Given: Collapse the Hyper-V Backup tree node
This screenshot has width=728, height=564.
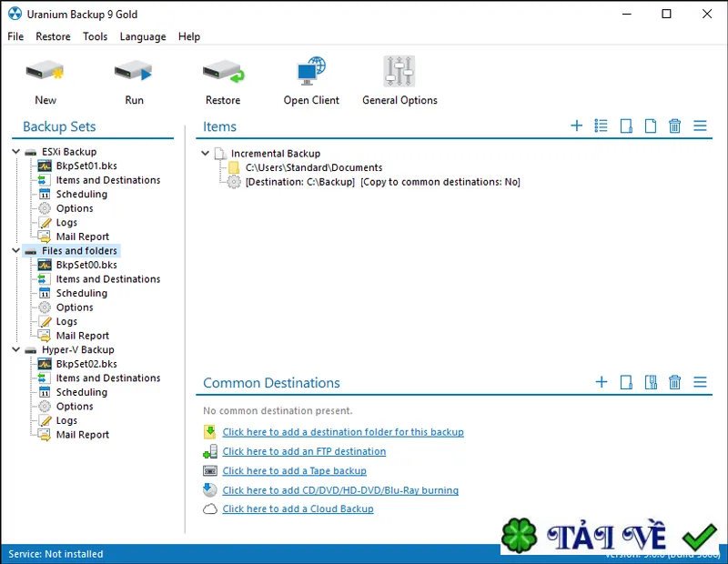Looking at the screenshot, I should tap(15, 349).
